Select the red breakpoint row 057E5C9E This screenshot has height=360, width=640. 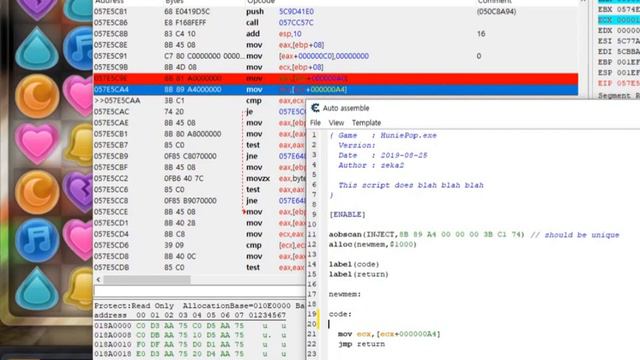click(x=336, y=78)
